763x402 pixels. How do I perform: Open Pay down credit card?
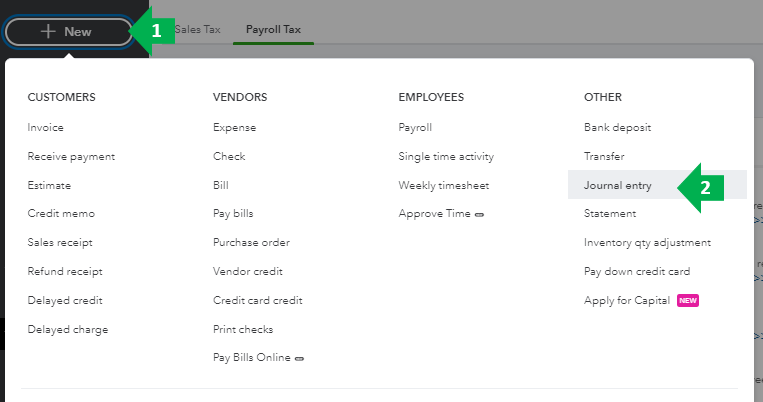click(x=636, y=272)
